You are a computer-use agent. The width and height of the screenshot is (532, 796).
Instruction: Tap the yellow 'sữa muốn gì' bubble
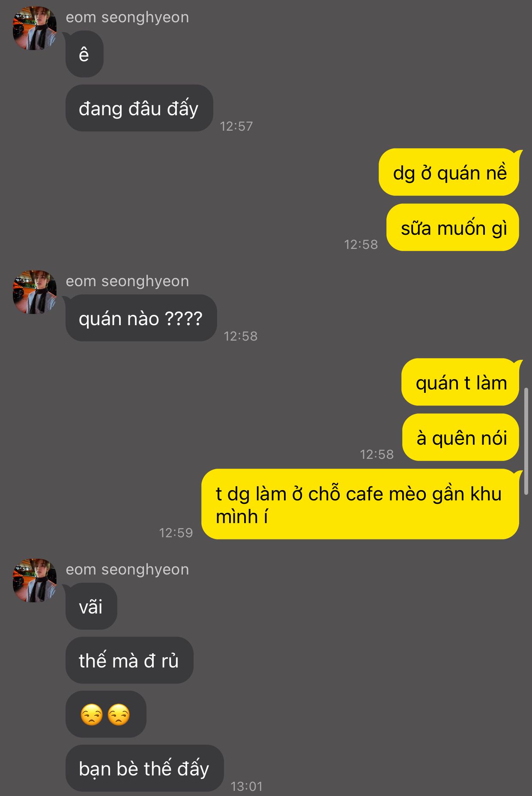tap(453, 227)
